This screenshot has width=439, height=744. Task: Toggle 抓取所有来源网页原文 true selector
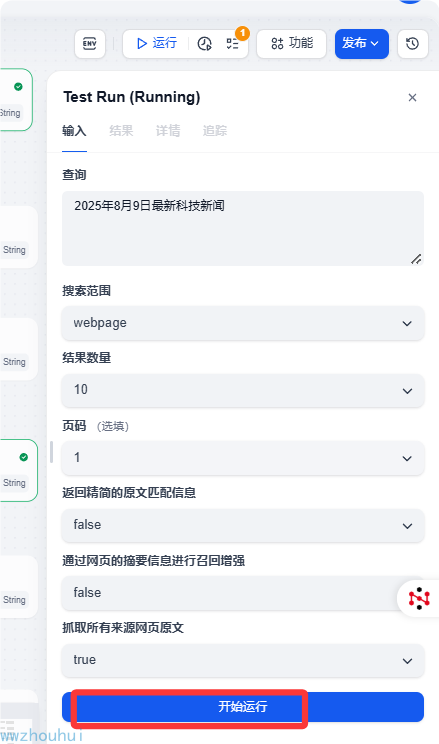243,660
